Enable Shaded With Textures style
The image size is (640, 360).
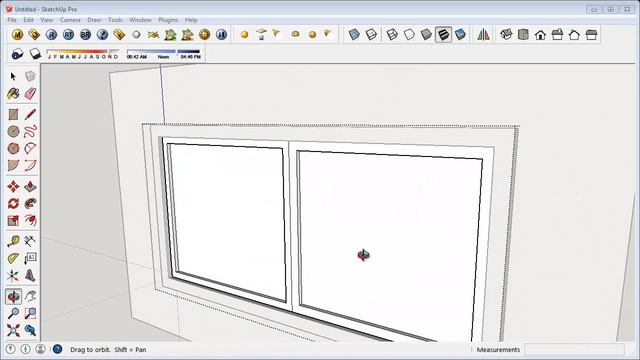click(443, 35)
